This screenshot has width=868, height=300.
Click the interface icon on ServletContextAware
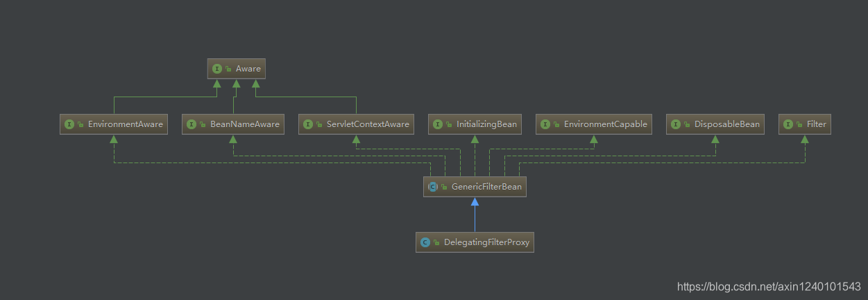309,124
